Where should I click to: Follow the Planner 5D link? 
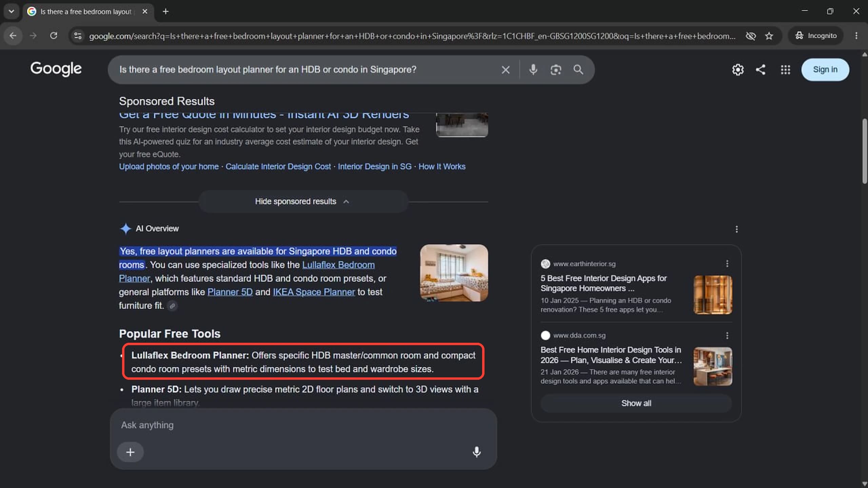230,292
